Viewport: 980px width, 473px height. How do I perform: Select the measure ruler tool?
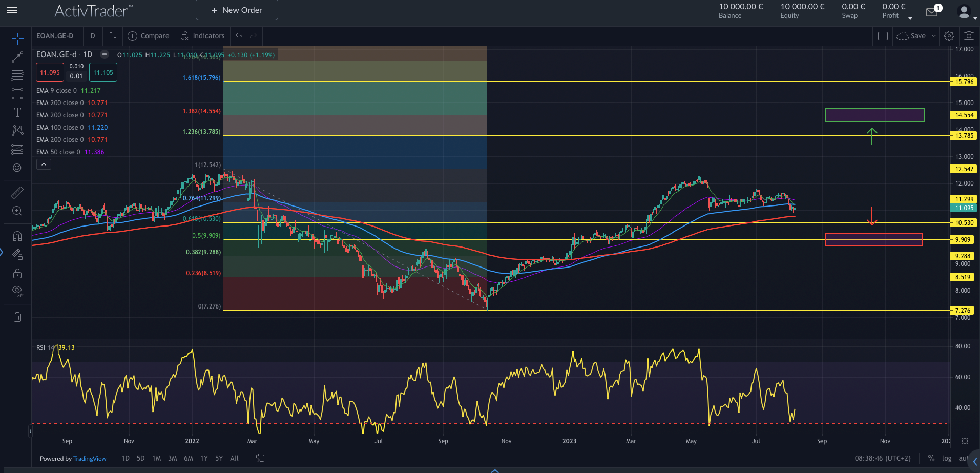tap(17, 193)
